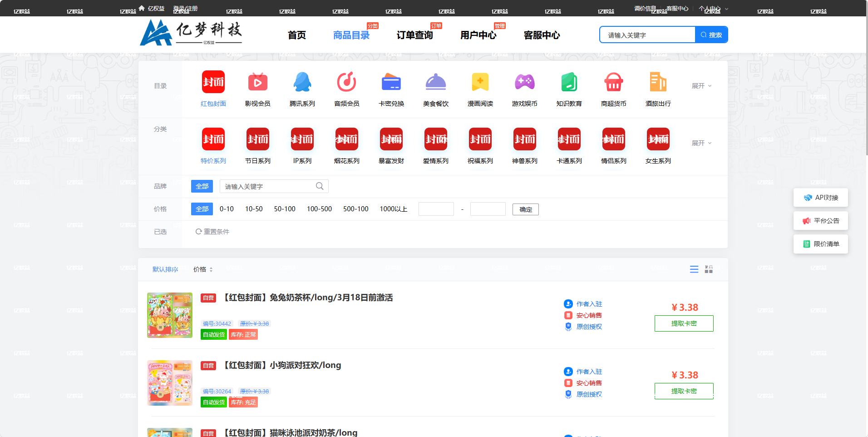Switch to the 订单查询 tab
The height and width of the screenshot is (437, 868).
[414, 35]
